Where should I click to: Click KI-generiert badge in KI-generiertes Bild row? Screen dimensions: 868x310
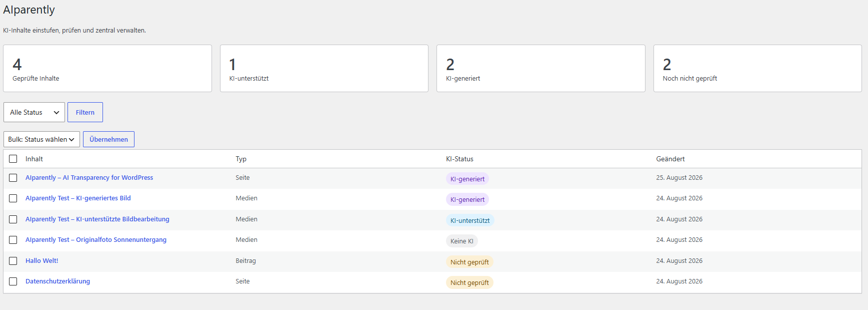click(x=467, y=199)
